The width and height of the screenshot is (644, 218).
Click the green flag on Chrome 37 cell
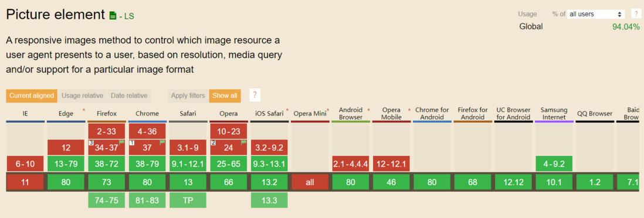point(162,142)
